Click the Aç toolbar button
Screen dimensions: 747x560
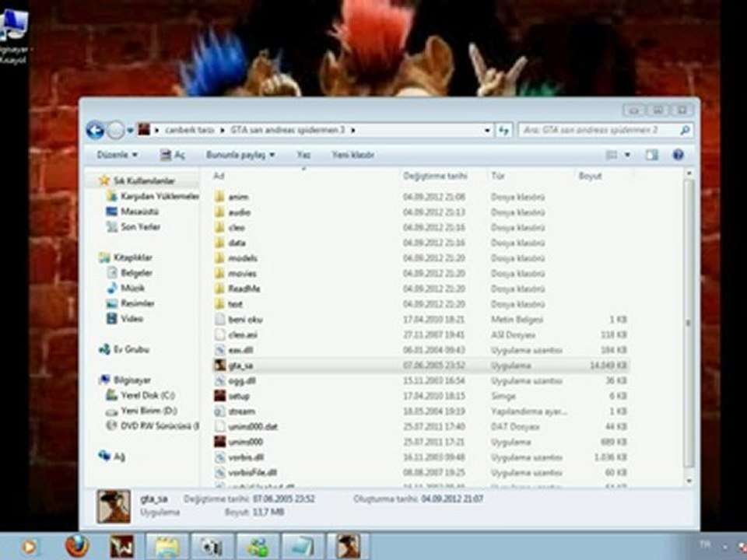click(173, 155)
